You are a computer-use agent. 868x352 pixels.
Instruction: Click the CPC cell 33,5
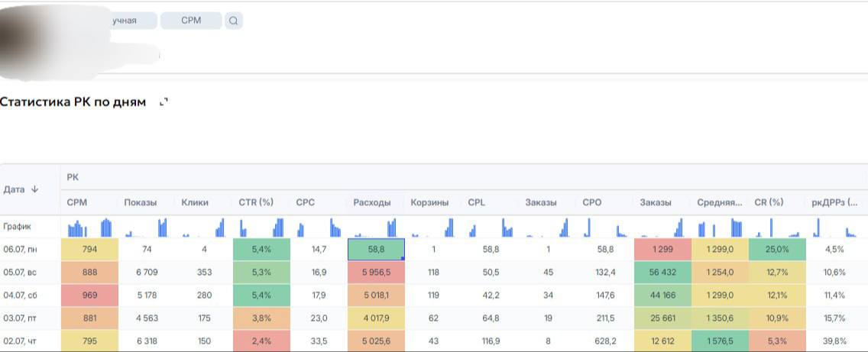319,341
